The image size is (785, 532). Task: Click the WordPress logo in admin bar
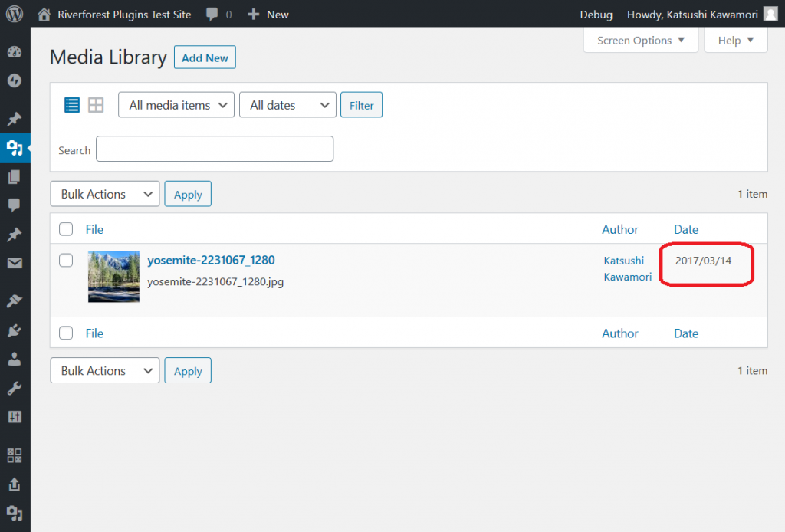(15, 14)
